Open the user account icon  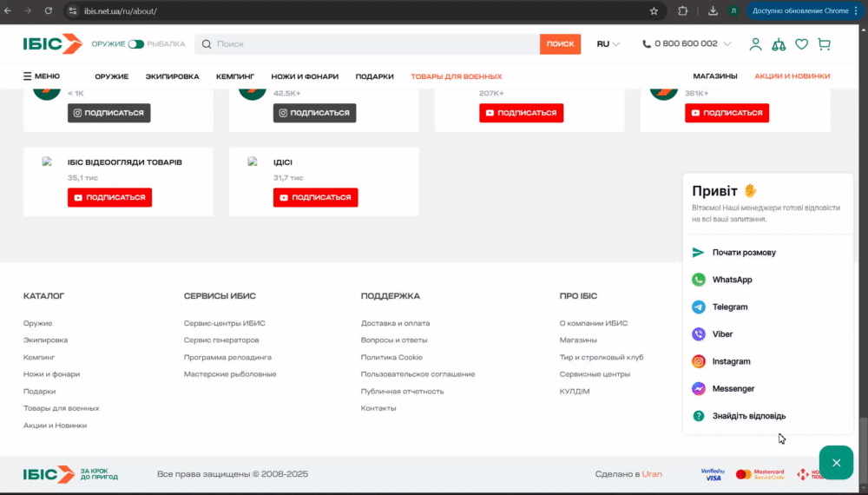tap(755, 44)
